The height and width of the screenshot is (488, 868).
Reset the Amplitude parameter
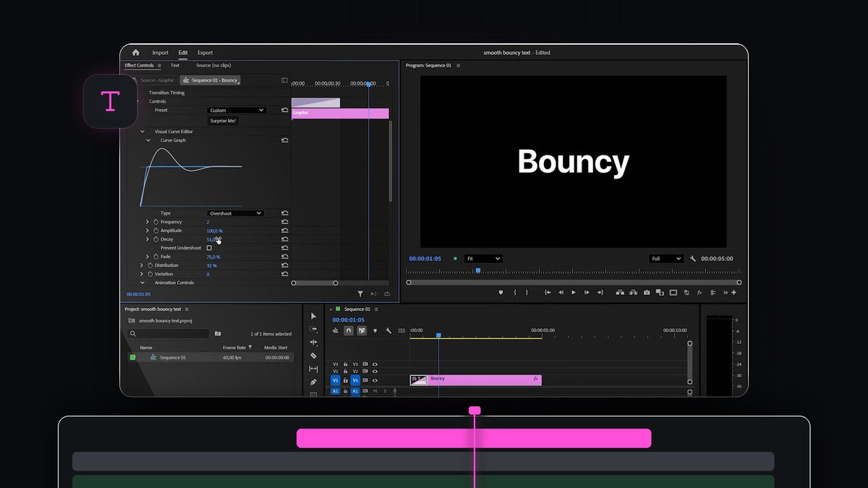click(x=285, y=231)
